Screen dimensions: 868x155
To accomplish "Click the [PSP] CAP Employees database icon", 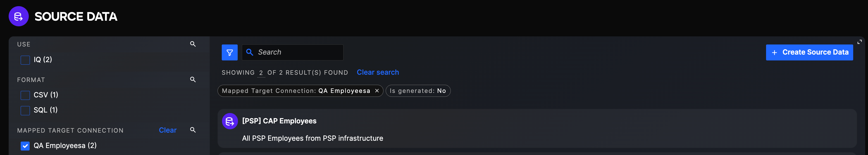I will point(230,121).
